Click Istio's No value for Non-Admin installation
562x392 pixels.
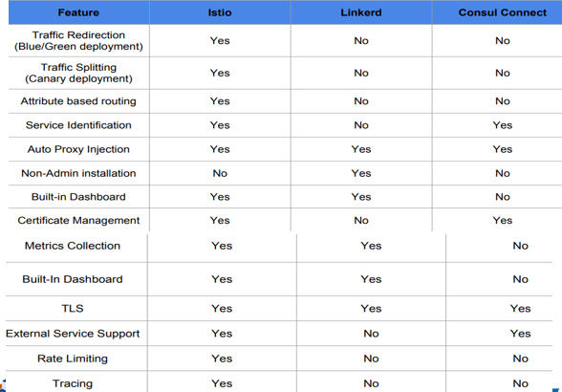pyautogui.click(x=220, y=173)
